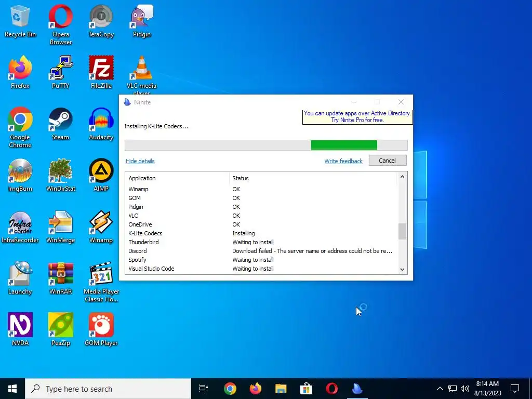Click the details list scroll-down arrow
The image size is (532, 399).
(x=402, y=270)
